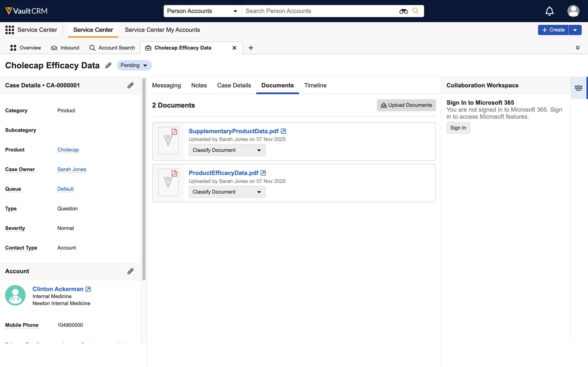Add a new subtab with plus icon

251,48
